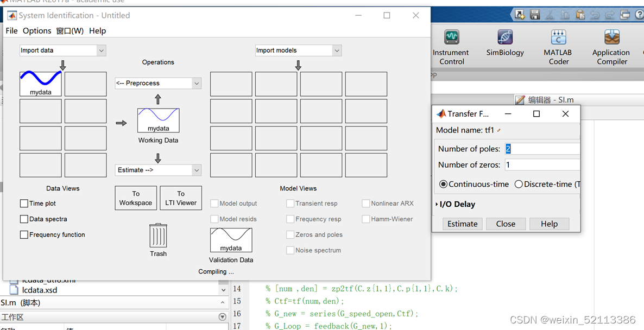Click the To LTI Viewer button

[181, 198]
